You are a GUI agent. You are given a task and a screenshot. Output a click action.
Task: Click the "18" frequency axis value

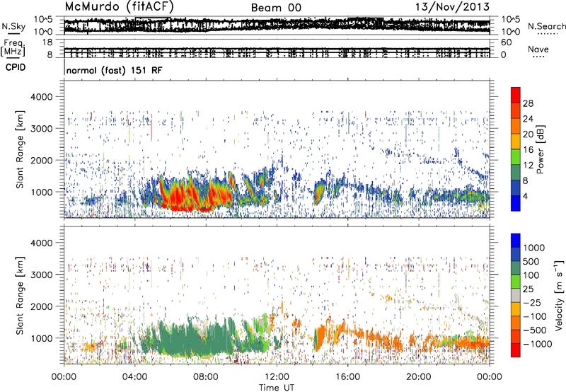47,42
